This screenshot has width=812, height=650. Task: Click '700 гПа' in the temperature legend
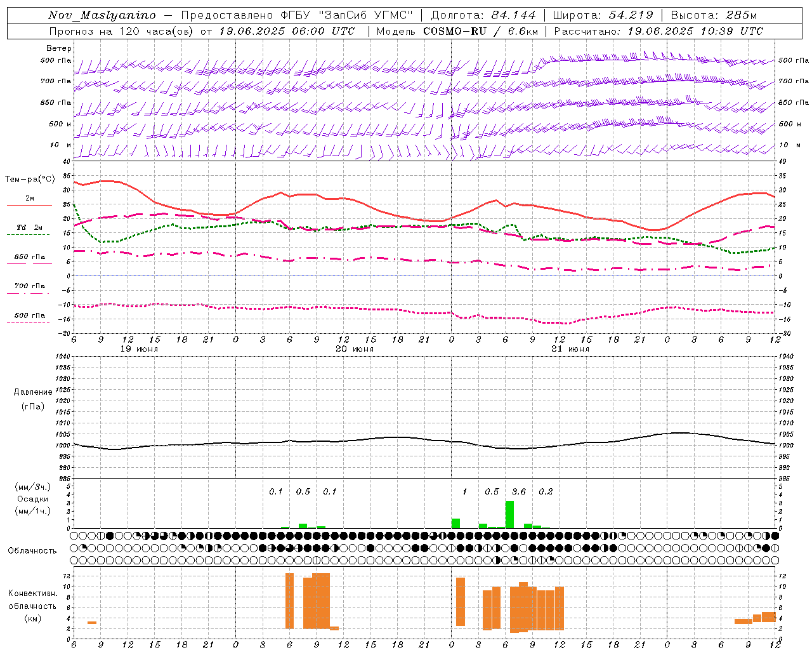click(30, 286)
